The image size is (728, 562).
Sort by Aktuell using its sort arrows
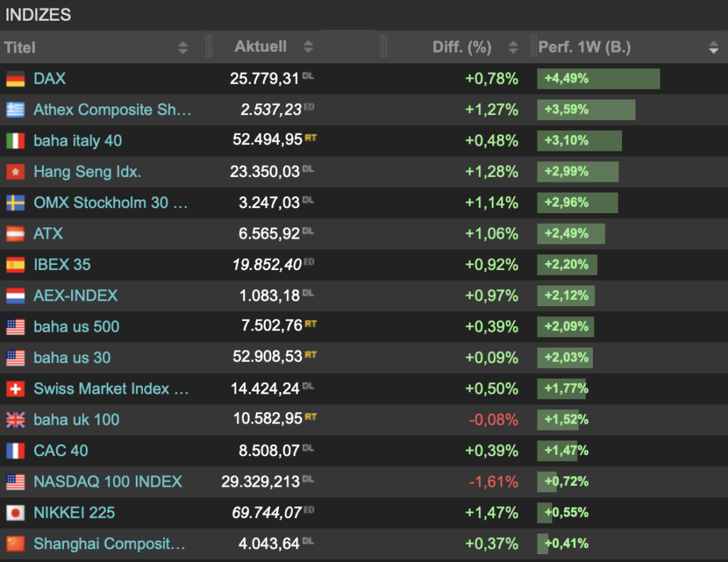pyautogui.click(x=309, y=46)
